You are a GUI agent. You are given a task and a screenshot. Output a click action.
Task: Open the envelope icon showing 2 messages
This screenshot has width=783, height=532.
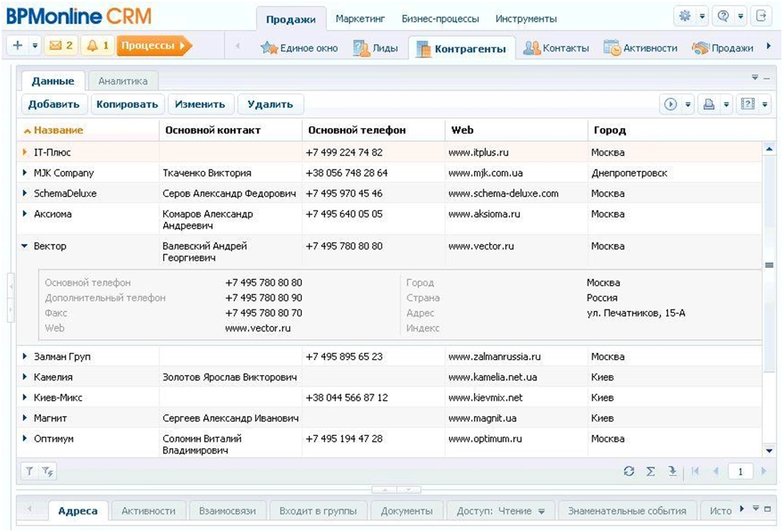(55, 46)
